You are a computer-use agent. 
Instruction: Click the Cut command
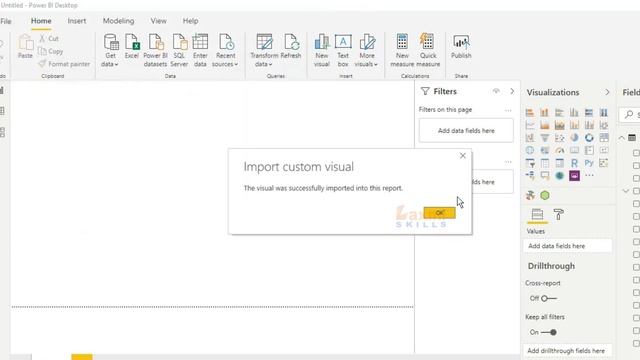click(x=49, y=38)
